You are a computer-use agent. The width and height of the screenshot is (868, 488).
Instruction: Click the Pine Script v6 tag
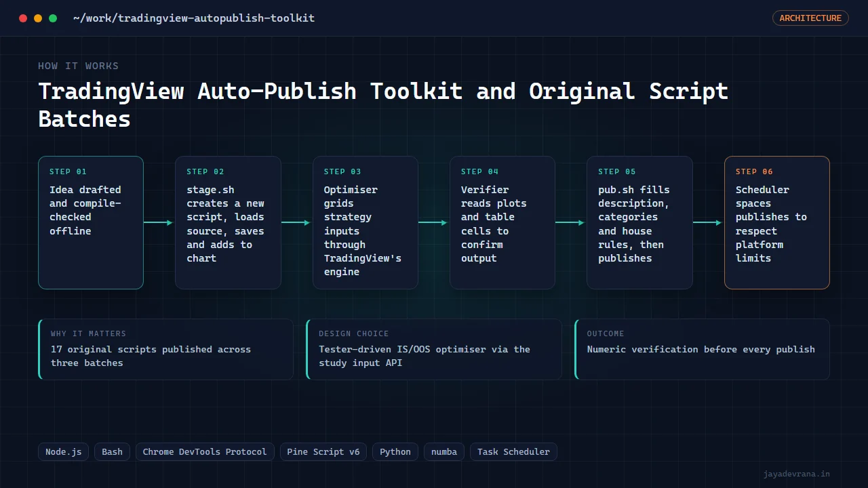point(323,452)
